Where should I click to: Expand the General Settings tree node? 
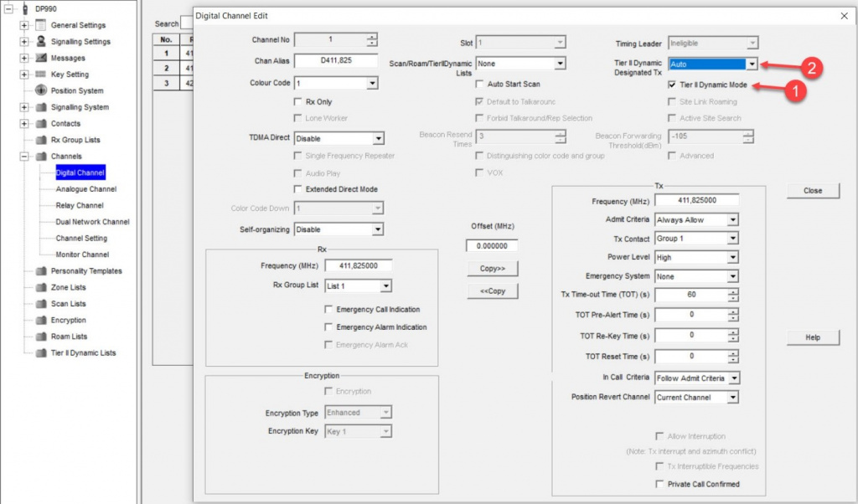pyautogui.click(x=24, y=25)
